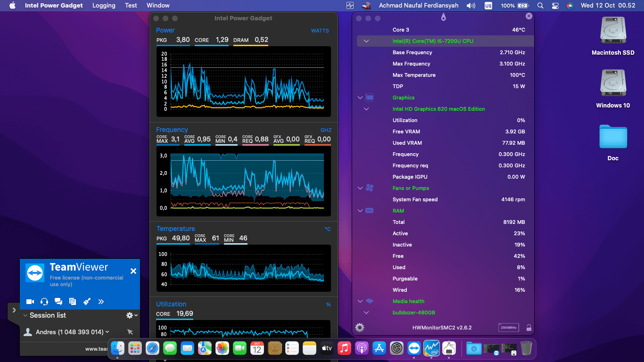
Task: Collapse the Graphics section
Action: click(x=360, y=98)
